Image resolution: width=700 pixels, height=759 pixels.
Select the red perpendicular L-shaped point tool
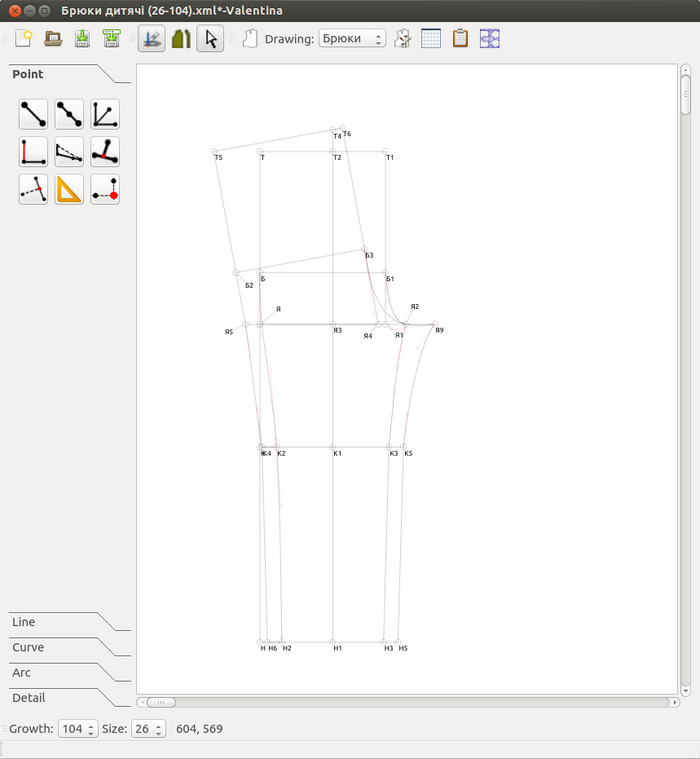33,152
